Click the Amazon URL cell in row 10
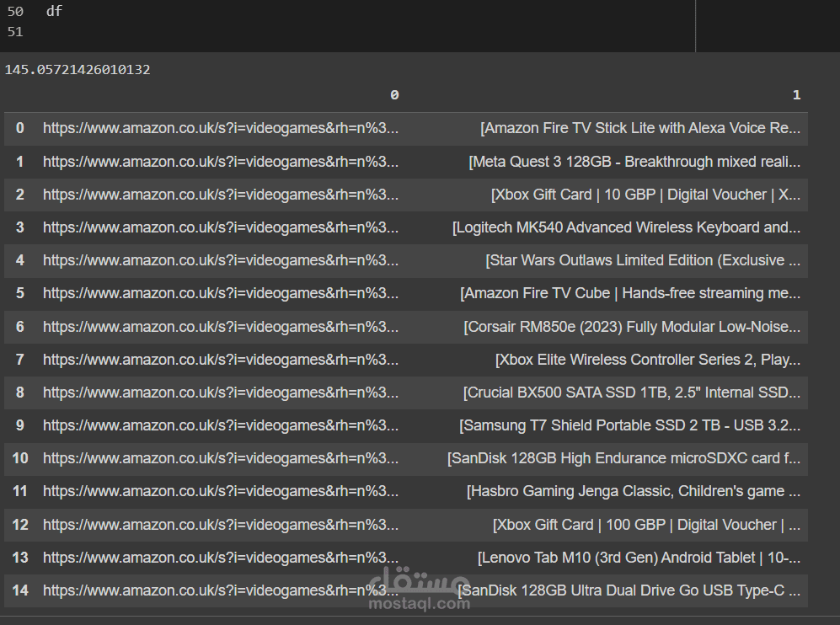This screenshot has width=840, height=625. (221, 458)
